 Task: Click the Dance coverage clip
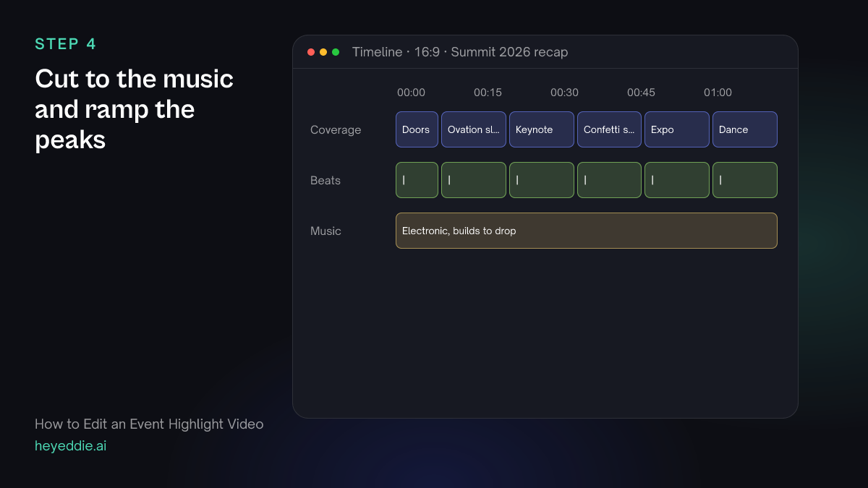tap(745, 129)
